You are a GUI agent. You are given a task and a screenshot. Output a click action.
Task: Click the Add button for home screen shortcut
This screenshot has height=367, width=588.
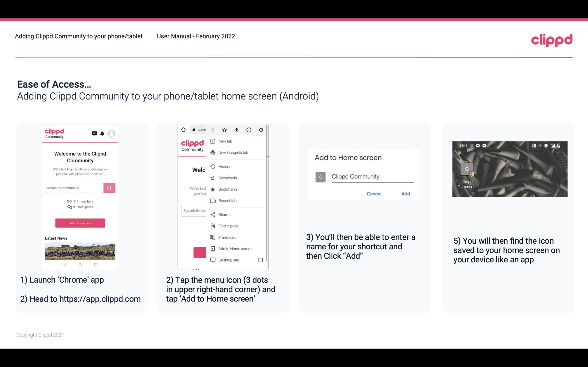[405, 194]
